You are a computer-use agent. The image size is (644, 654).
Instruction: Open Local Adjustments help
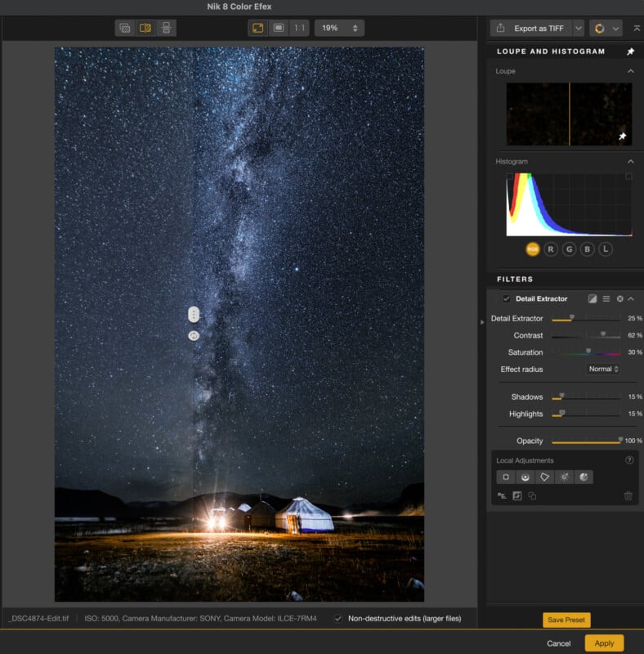(x=629, y=460)
